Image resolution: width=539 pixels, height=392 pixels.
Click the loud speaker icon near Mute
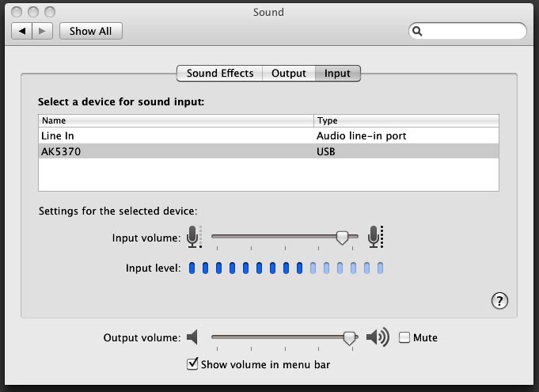pyautogui.click(x=378, y=338)
